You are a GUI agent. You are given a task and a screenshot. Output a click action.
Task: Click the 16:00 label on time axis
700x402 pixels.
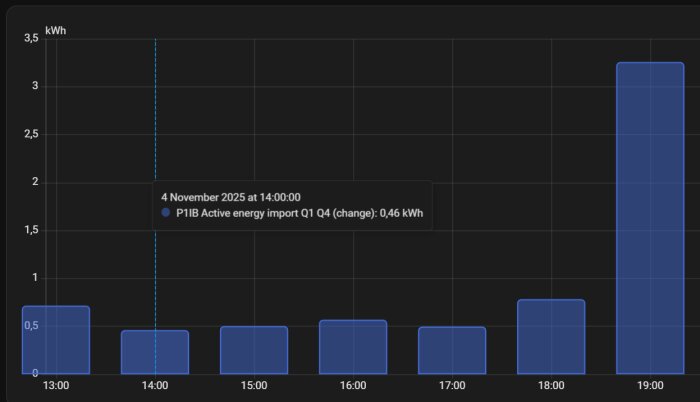(x=353, y=385)
